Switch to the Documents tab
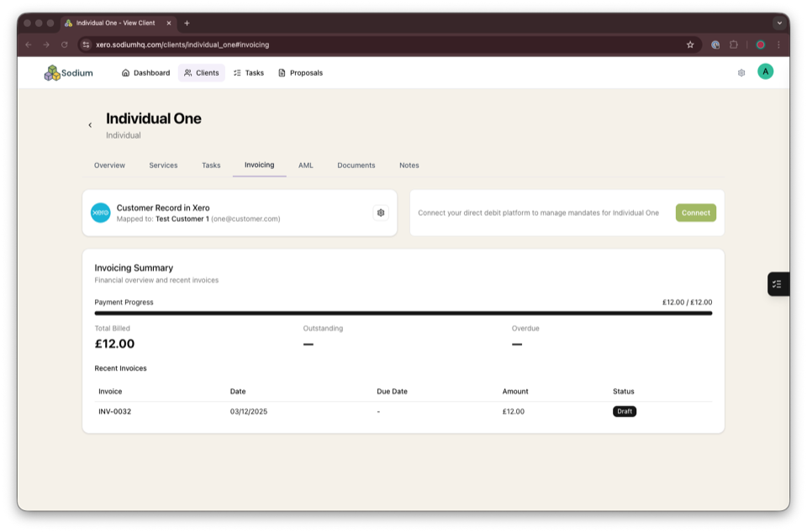 356,165
